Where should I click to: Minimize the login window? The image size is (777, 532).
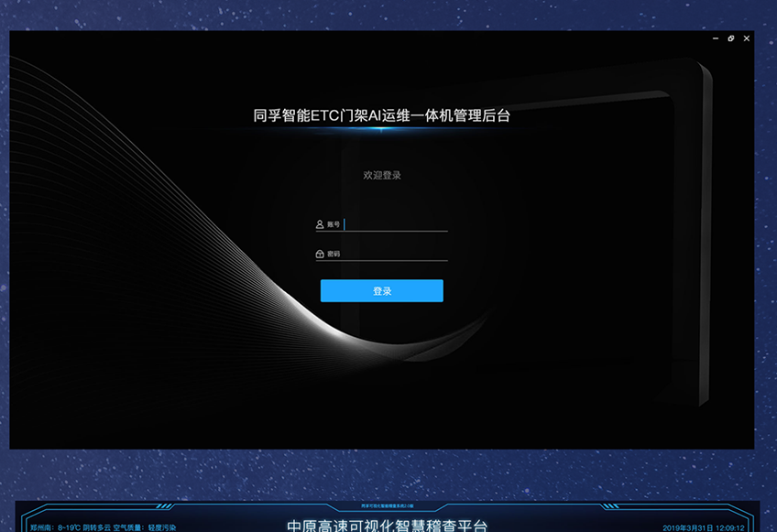(716, 38)
